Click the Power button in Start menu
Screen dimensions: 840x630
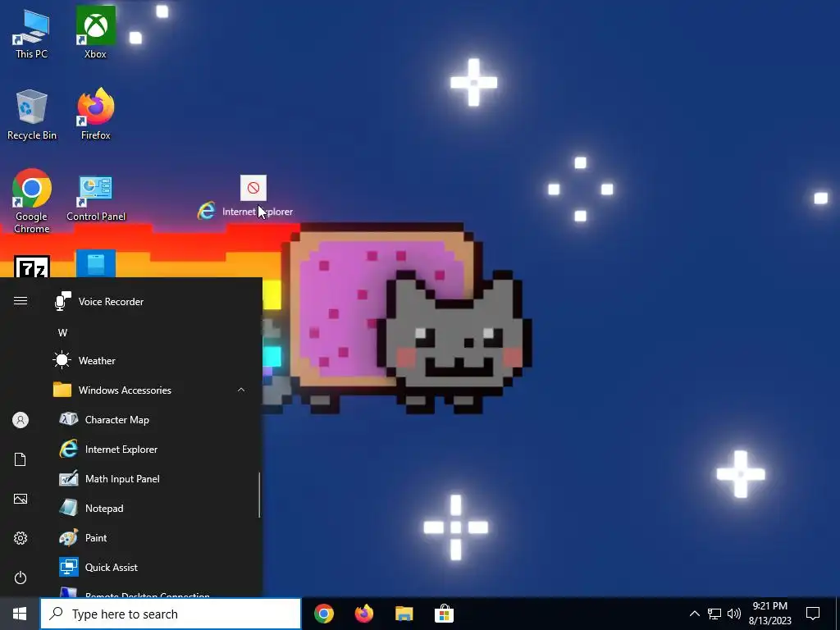pos(21,577)
